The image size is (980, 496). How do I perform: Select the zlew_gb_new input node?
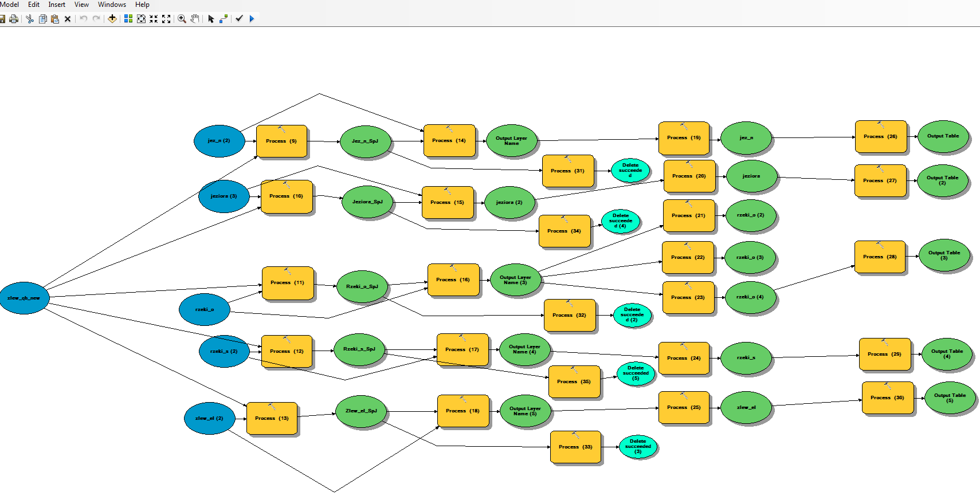(24, 298)
